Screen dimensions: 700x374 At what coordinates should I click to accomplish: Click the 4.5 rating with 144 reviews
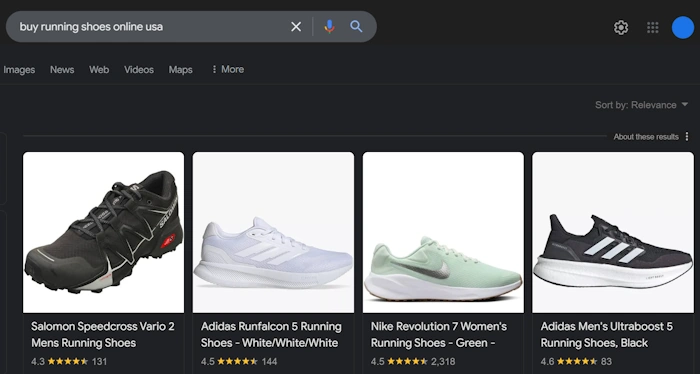pyautogui.click(x=239, y=362)
